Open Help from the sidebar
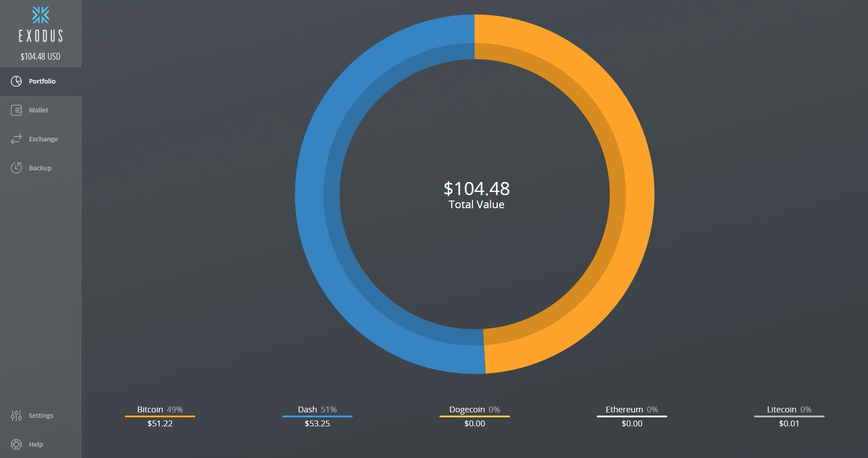Viewport: 868px width, 458px height. (41, 444)
